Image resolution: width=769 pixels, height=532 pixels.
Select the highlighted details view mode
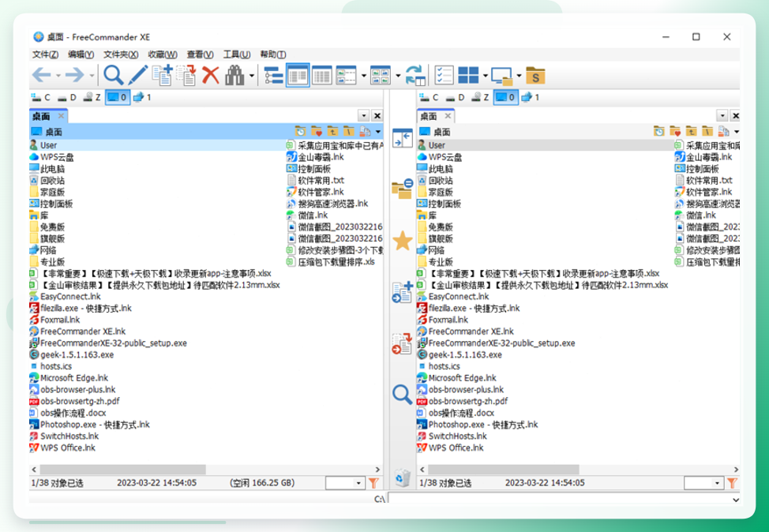pyautogui.click(x=298, y=76)
